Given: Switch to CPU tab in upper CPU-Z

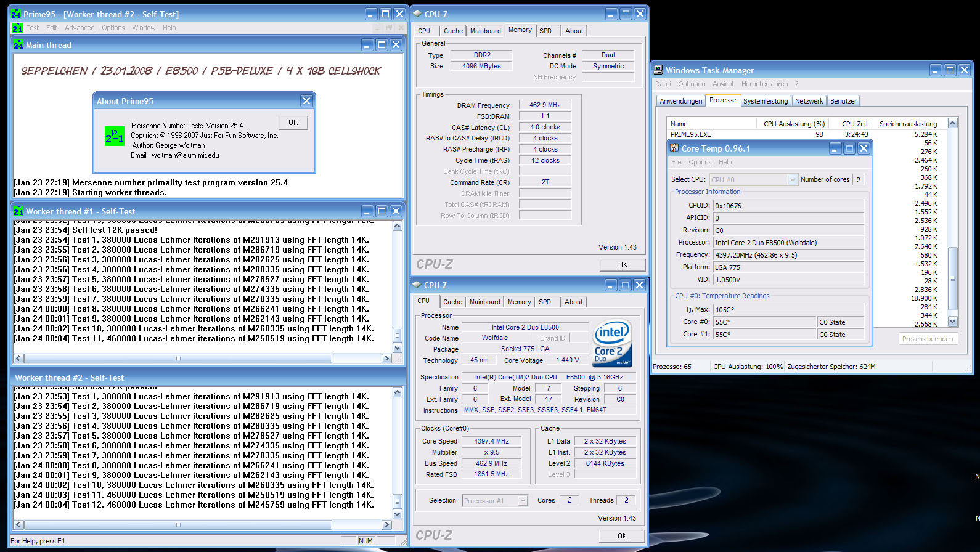Looking at the screenshot, I should [x=424, y=31].
